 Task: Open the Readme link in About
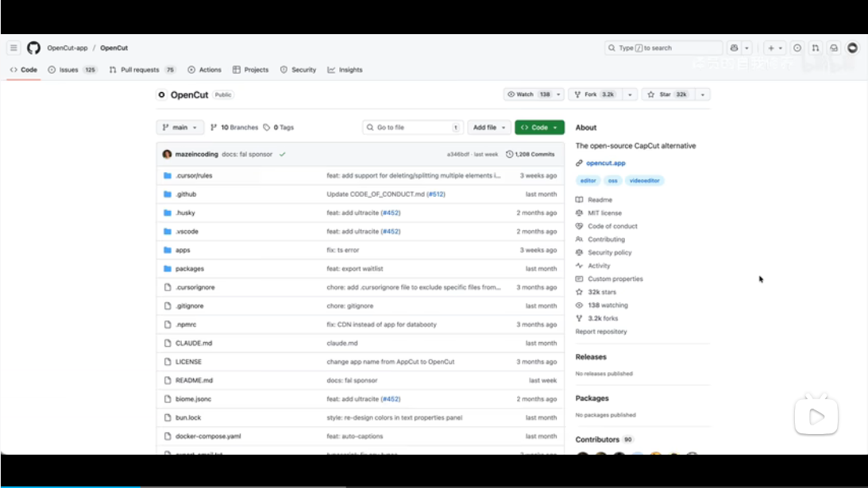click(x=600, y=200)
